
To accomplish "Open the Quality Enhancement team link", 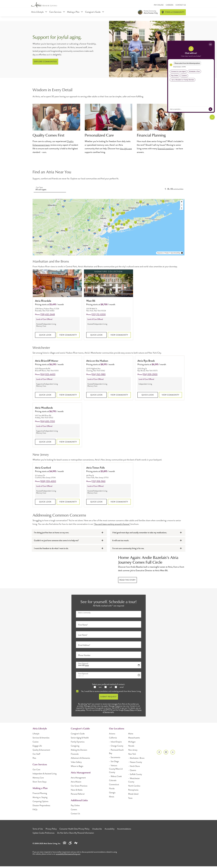I will click(53, 143).
